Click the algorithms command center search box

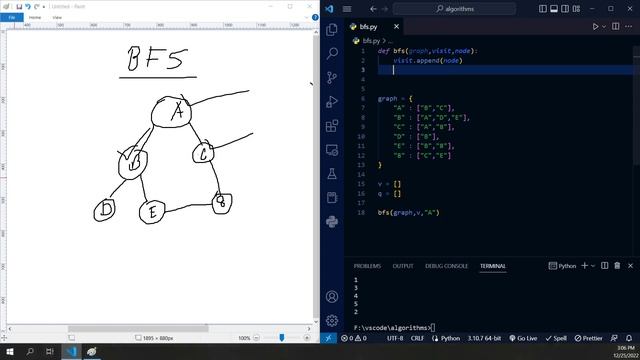[x=454, y=9]
